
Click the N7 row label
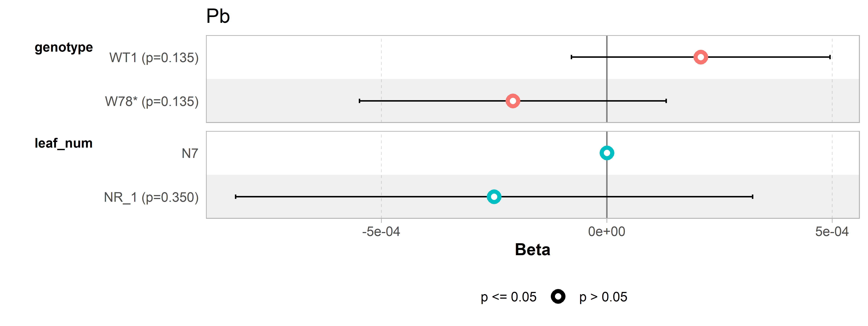[190, 154]
